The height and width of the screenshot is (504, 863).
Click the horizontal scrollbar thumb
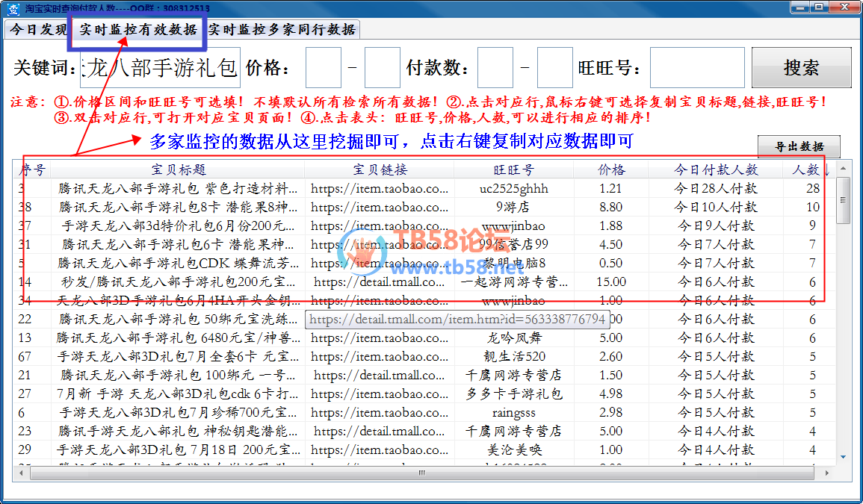(422, 473)
